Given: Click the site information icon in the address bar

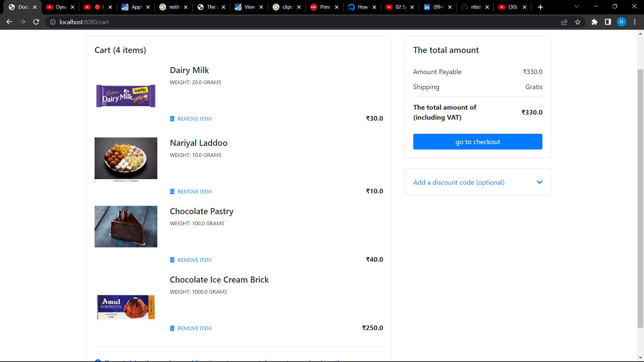Looking at the screenshot, I should pos(53,22).
